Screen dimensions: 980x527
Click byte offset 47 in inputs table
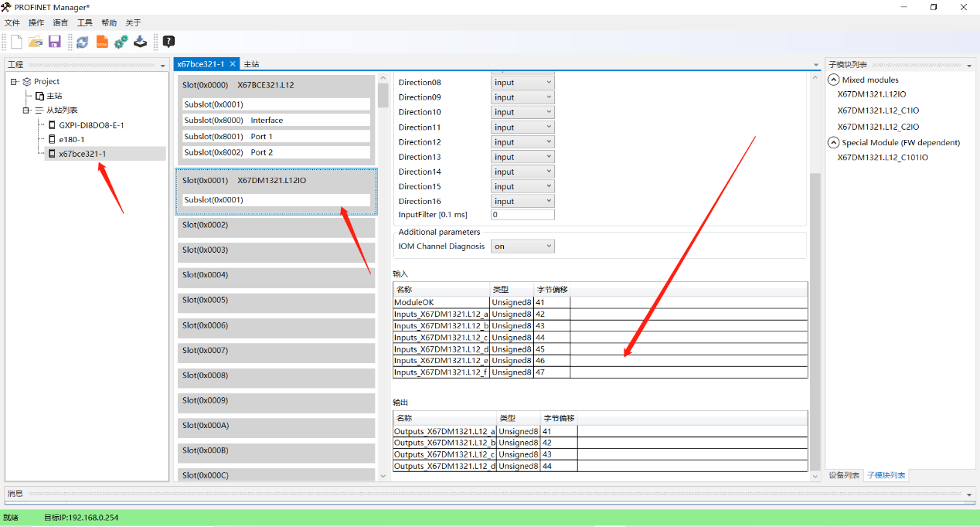540,372
